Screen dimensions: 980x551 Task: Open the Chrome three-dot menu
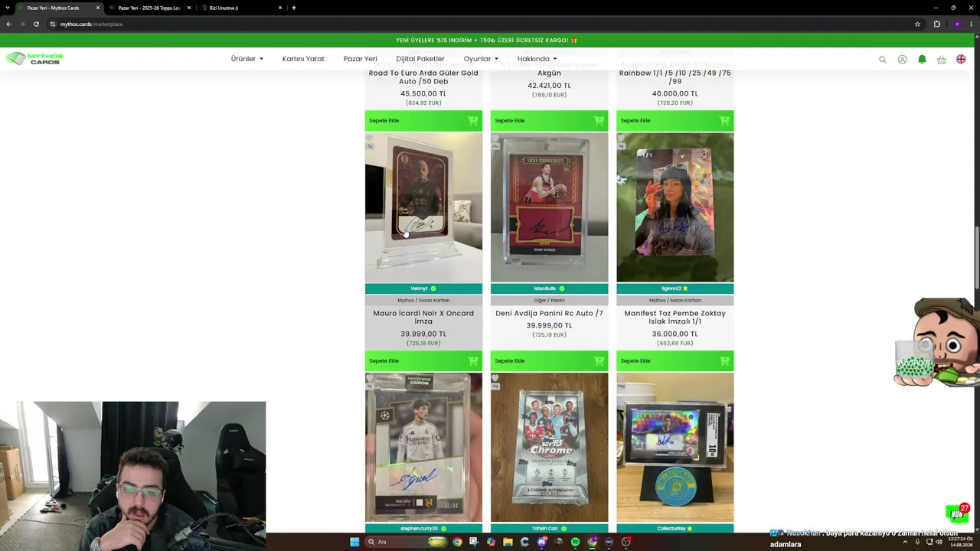pyautogui.click(x=972, y=24)
